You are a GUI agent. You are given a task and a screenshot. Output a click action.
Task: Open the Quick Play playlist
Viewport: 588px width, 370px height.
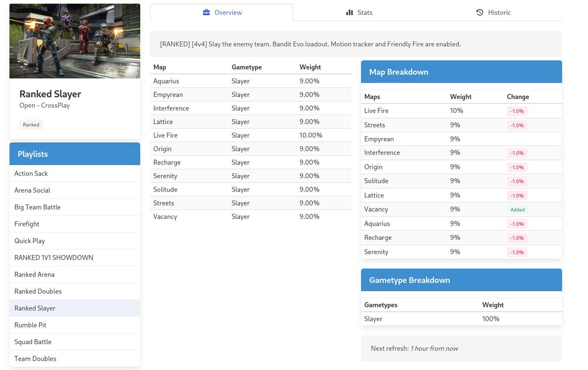point(74,241)
